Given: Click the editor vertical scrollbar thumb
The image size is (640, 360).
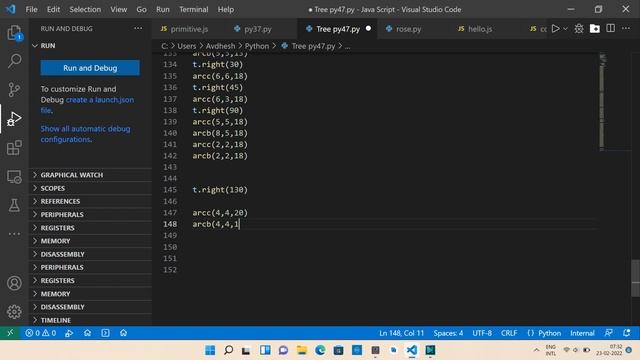Looking at the screenshot, I should coord(636,278).
